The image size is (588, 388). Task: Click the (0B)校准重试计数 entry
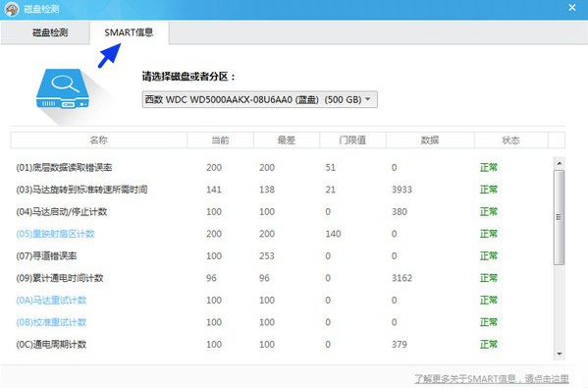tap(51, 322)
